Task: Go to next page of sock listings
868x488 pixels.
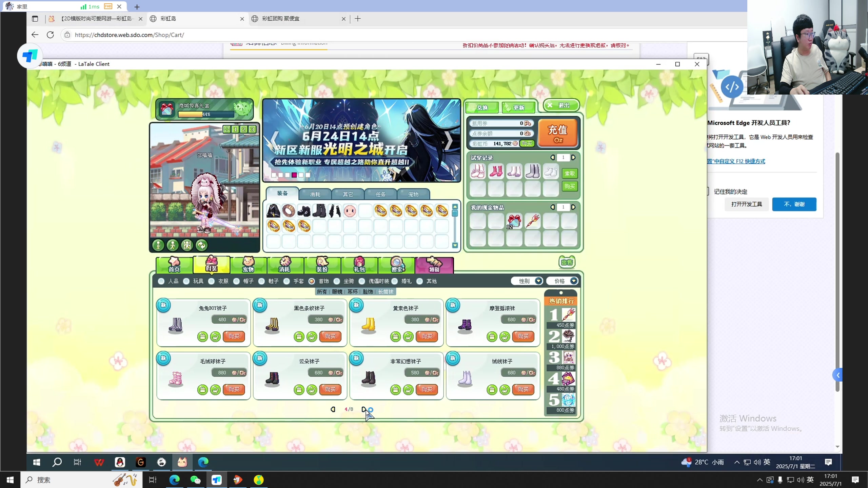Action: point(363,409)
